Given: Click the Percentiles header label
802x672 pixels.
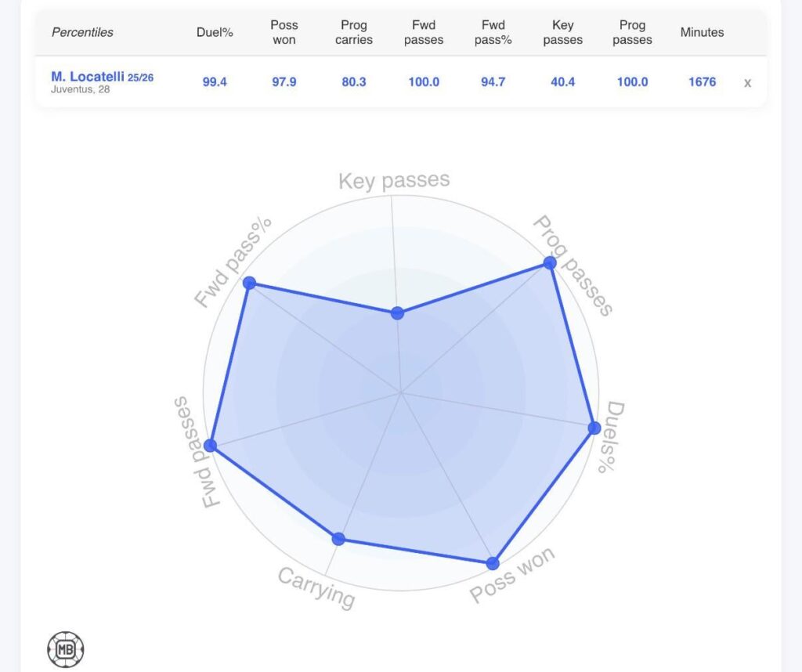Looking at the screenshot, I should coord(82,32).
